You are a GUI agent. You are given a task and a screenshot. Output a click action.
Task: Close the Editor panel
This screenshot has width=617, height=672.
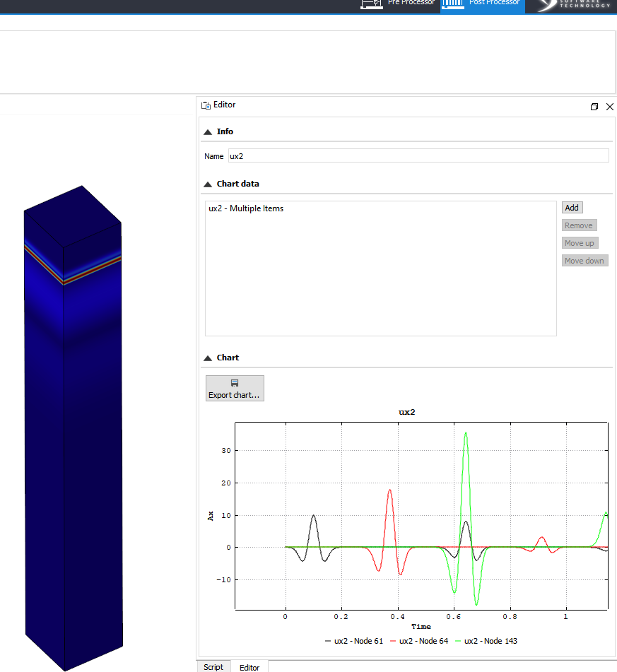tap(610, 107)
